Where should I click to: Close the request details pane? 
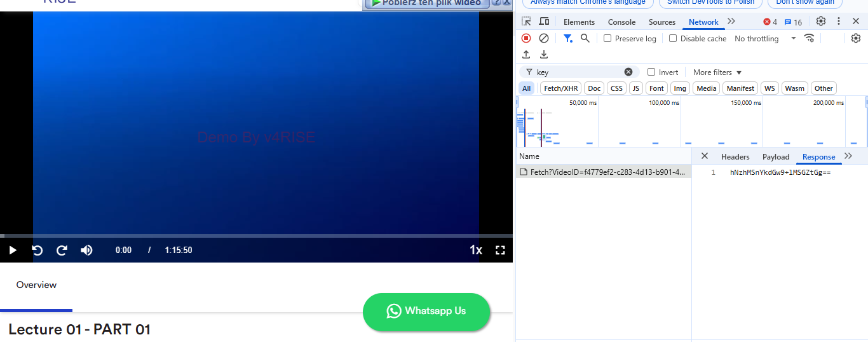(704, 156)
